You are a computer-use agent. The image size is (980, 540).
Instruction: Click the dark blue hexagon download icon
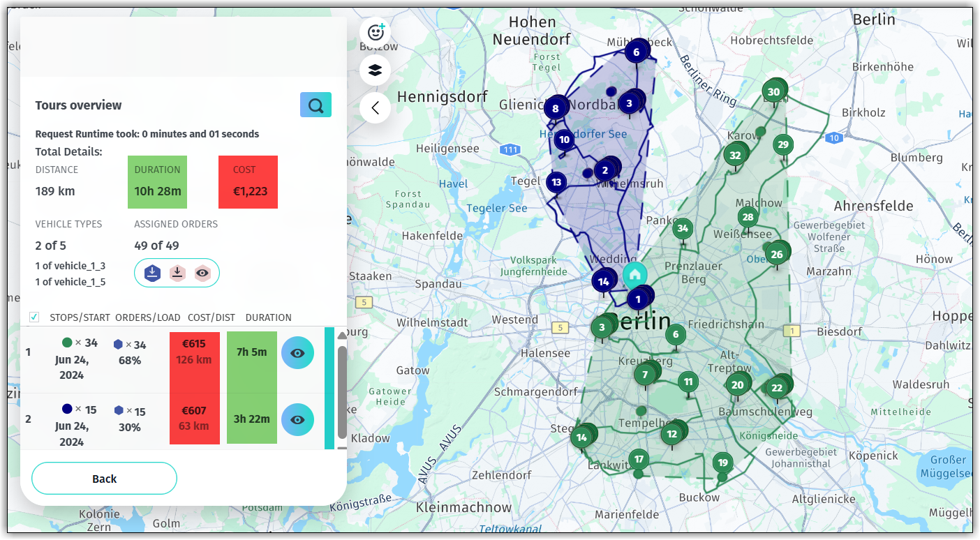tap(153, 273)
